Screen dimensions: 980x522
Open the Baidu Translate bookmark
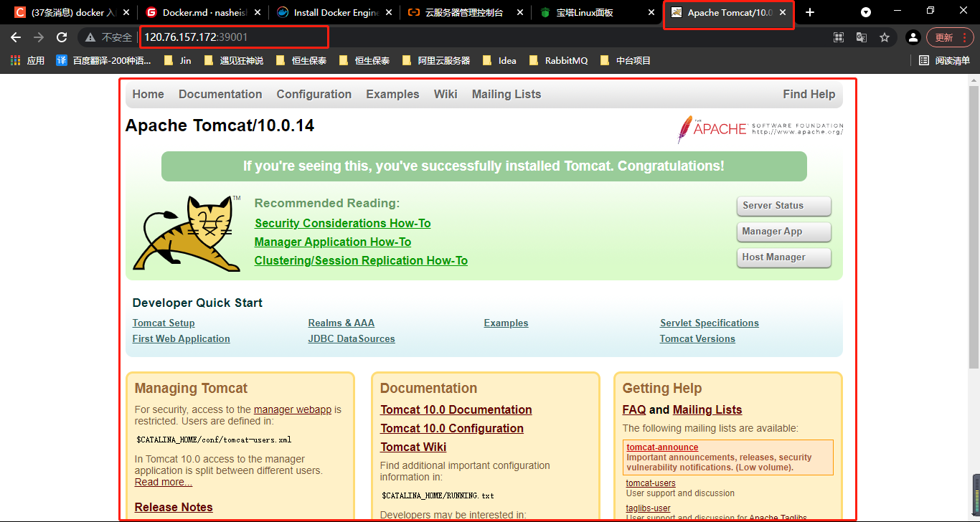pyautogui.click(x=103, y=60)
